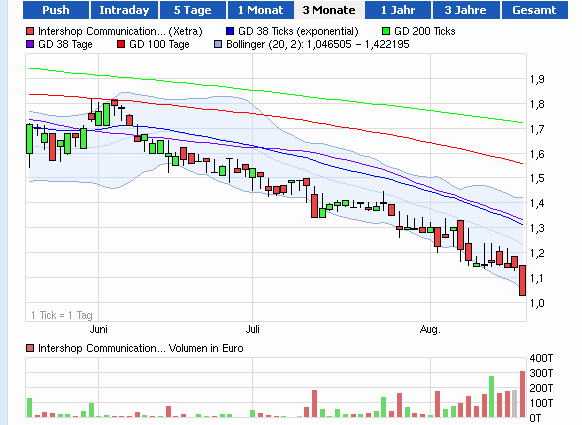Click the 400T volume axis label
The width and height of the screenshot is (582, 425).
tap(541, 358)
